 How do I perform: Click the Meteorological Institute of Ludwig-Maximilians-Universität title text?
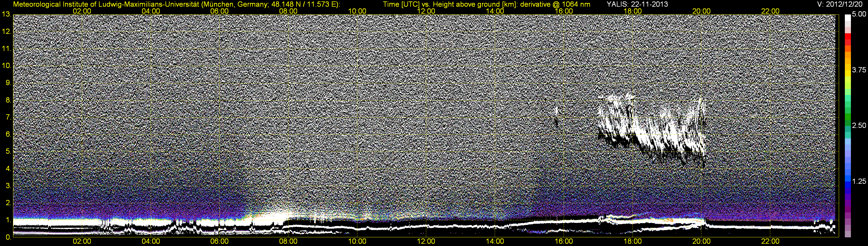(106, 4)
